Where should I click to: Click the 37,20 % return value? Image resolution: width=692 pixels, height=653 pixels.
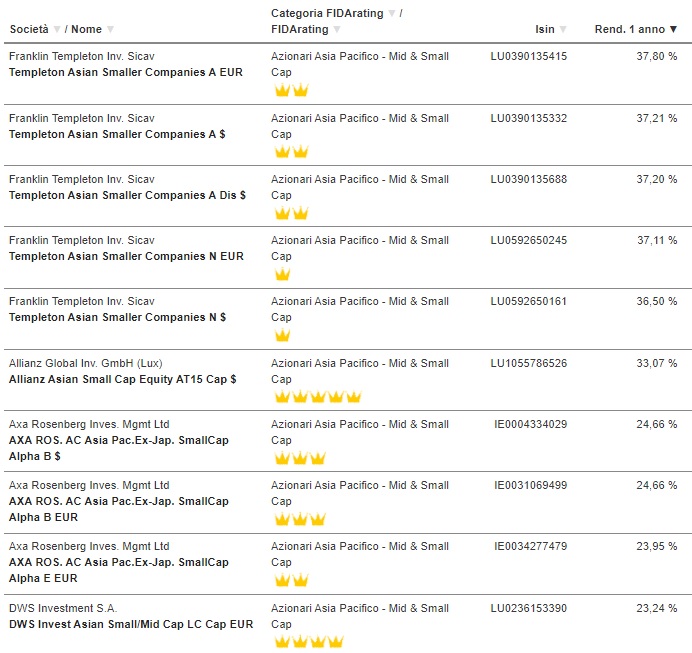click(x=657, y=179)
